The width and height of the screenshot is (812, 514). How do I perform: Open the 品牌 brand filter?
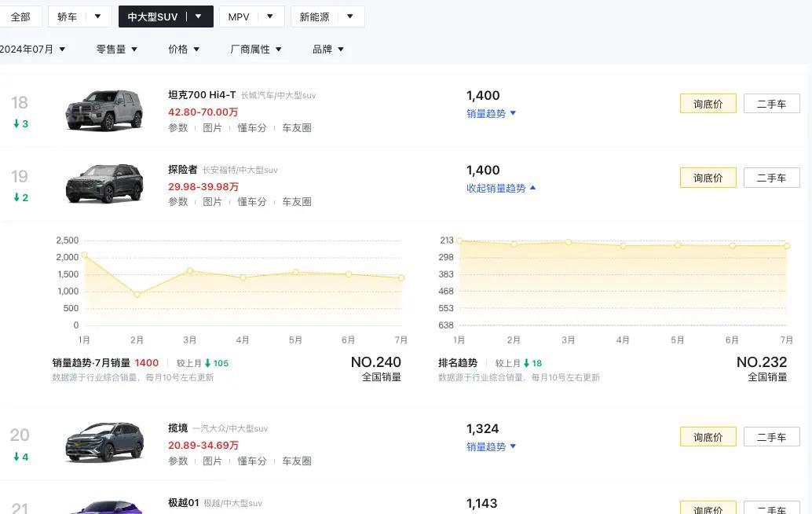(327, 50)
